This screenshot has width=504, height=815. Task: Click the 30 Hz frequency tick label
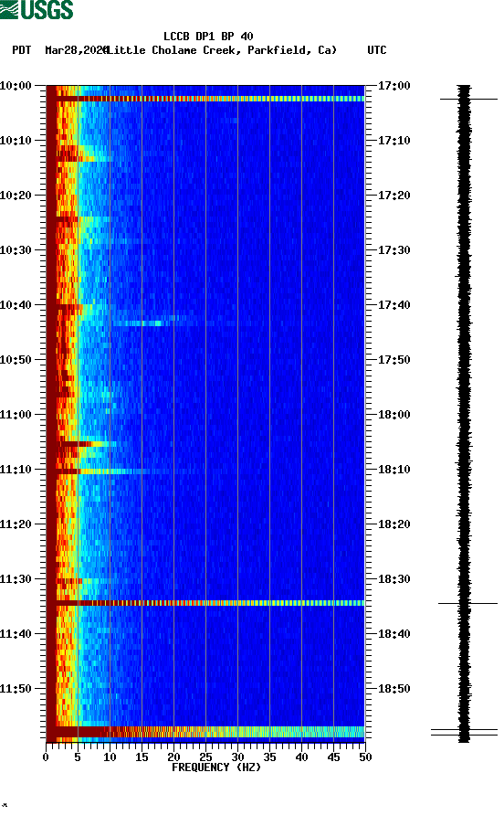coord(237,757)
